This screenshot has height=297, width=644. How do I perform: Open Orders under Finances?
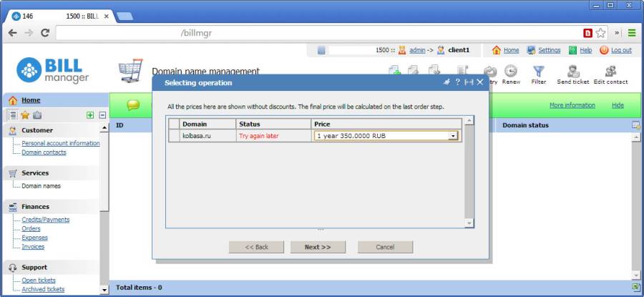tap(31, 229)
